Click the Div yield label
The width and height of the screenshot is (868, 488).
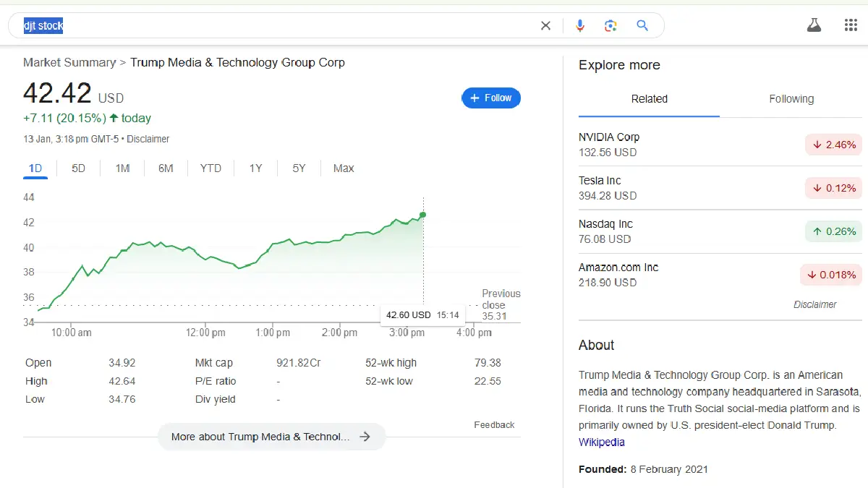[216, 399]
